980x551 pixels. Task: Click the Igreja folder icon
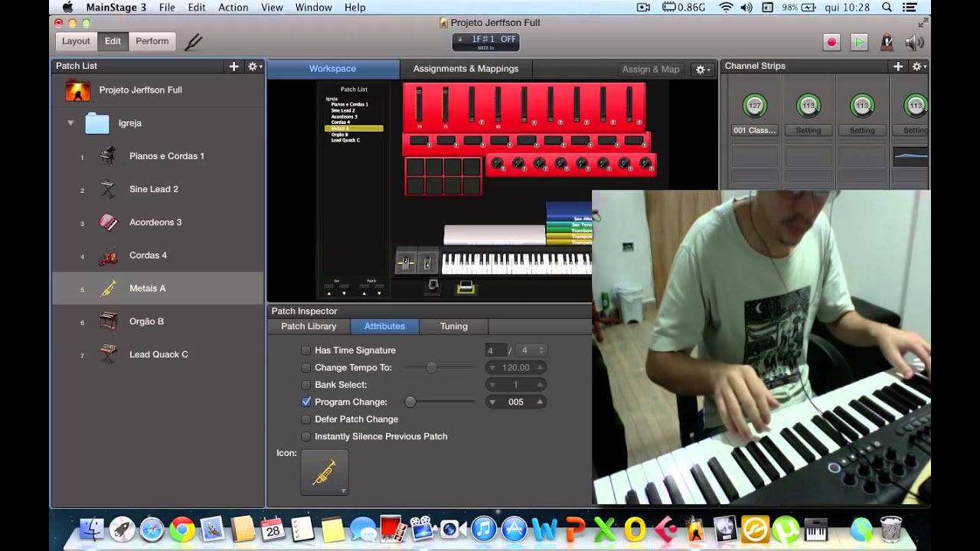[97, 123]
